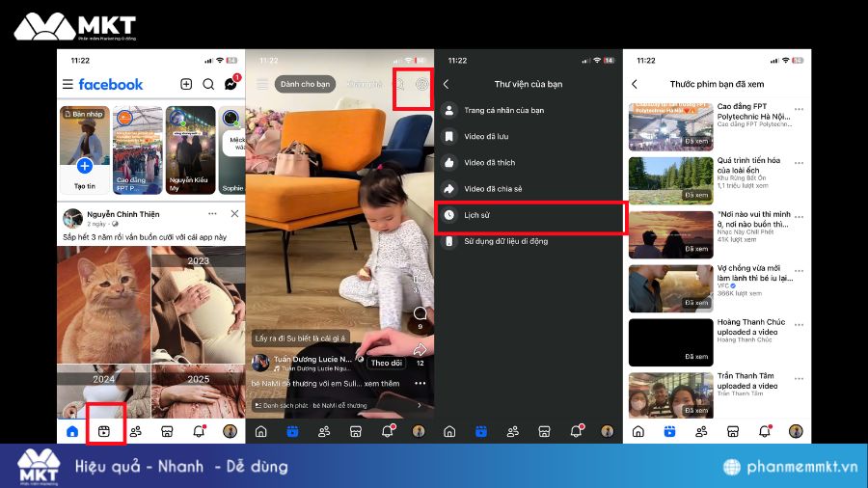Viewport: 868px width, 488px height.
Task: Open options for Hoàng Thanh Chúc video
Action: coord(799,325)
